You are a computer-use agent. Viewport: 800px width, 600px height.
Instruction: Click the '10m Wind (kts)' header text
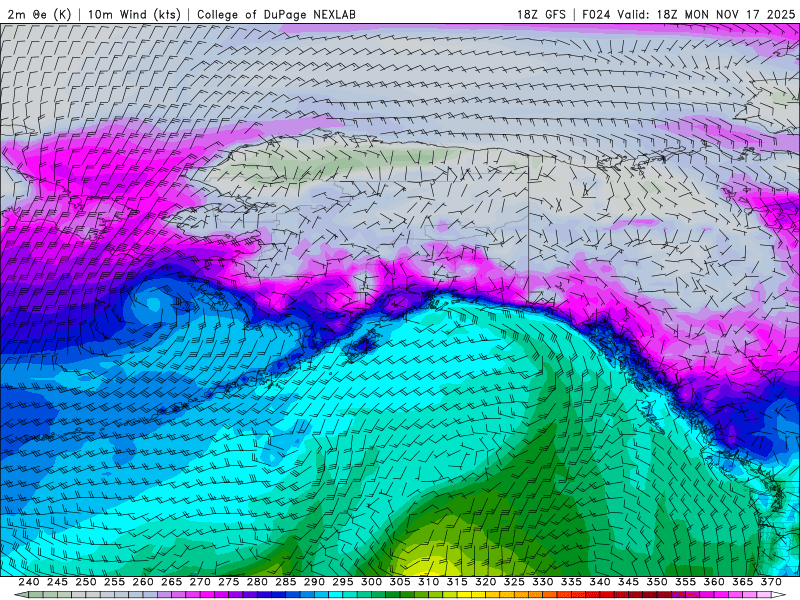click(x=134, y=14)
